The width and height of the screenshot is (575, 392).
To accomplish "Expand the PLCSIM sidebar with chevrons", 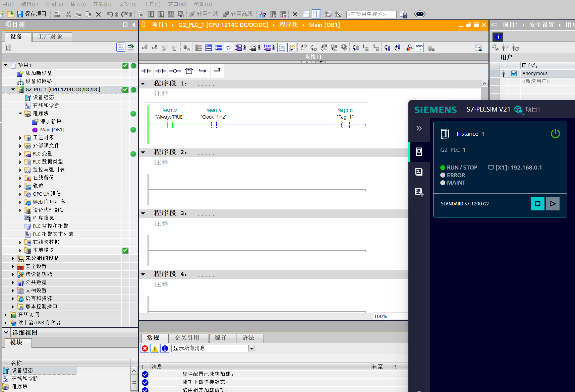I will [x=419, y=128].
